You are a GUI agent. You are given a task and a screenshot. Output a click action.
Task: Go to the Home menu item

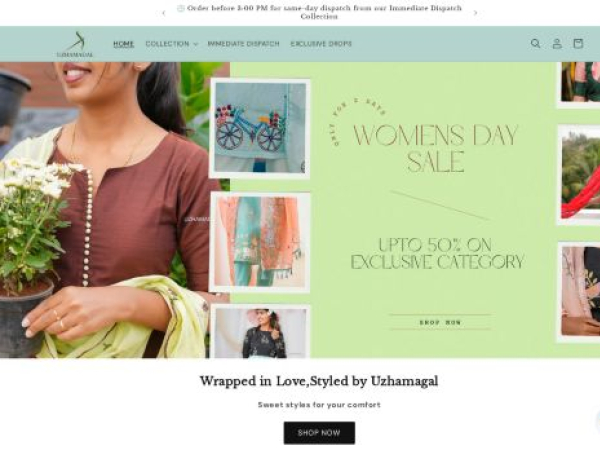124,44
